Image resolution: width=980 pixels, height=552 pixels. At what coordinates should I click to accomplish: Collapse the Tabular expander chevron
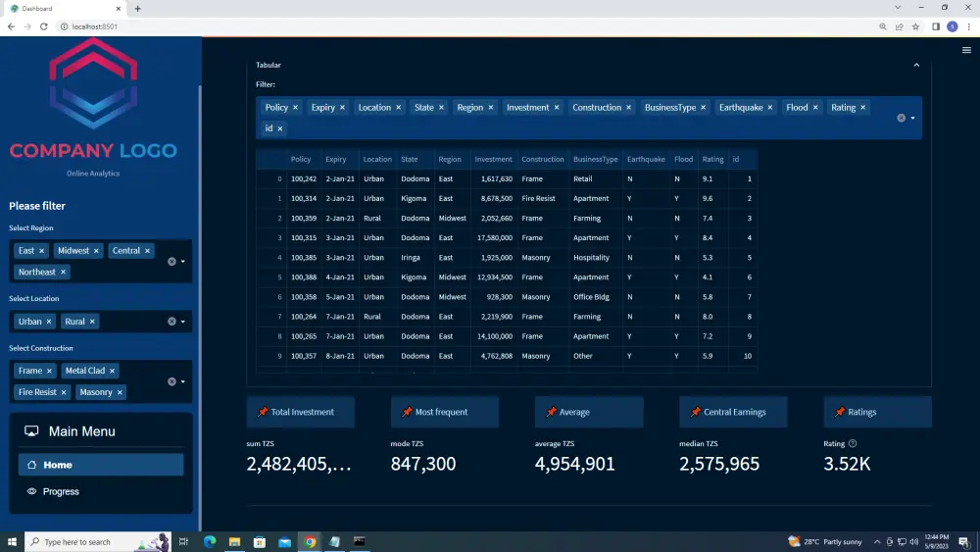pyautogui.click(x=916, y=65)
